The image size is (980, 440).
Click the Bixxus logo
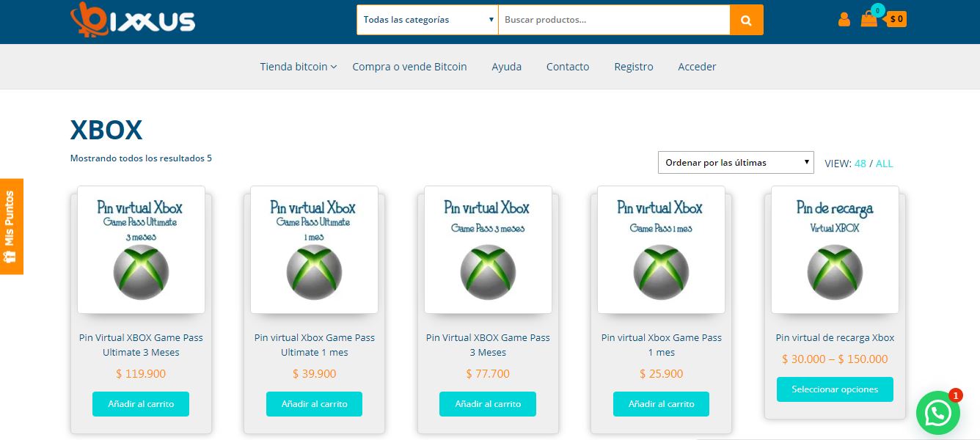[133, 19]
